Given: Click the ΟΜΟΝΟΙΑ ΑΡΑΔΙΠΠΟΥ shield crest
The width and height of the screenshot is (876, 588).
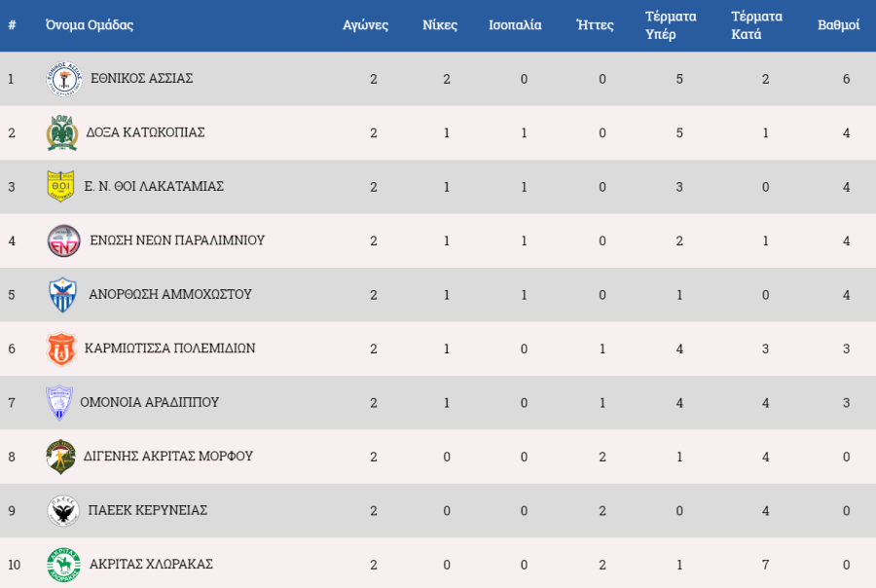Looking at the screenshot, I should 59,402.
